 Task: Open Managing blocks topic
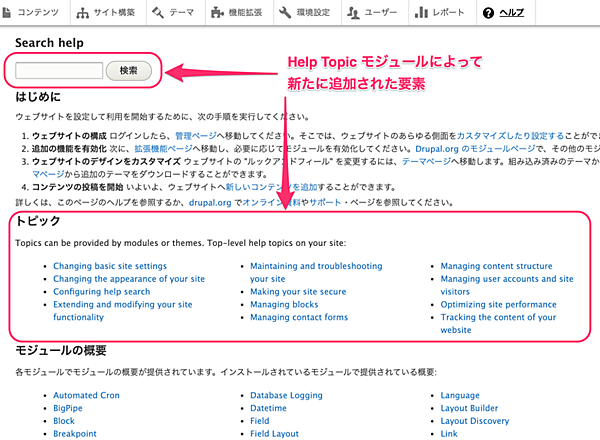click(x=284, y=305)
